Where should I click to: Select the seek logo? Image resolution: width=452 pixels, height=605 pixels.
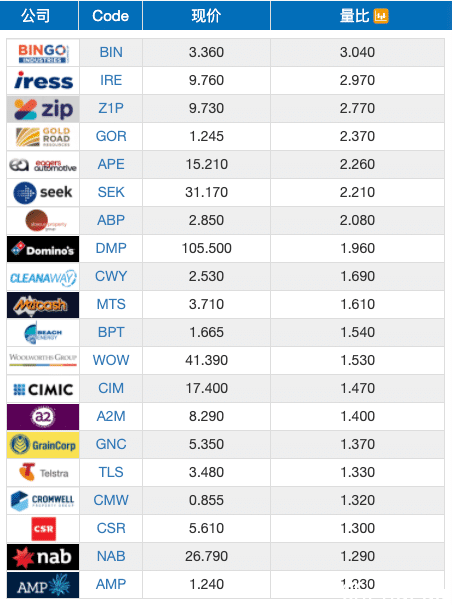tap(43, 193)
